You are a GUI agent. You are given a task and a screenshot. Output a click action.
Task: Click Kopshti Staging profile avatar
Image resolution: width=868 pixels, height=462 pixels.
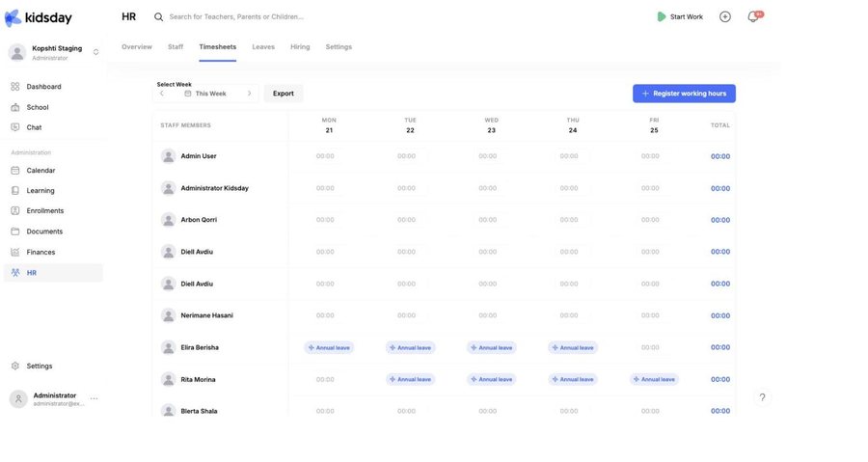[17, 52]
